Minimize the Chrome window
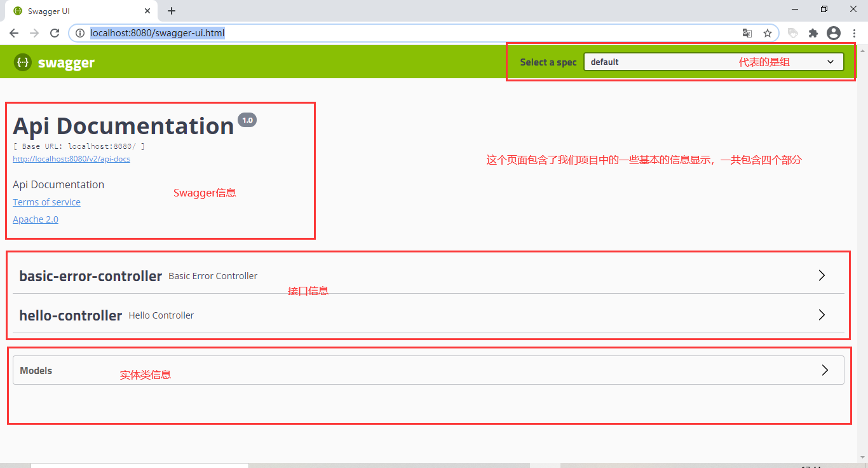 795,9
